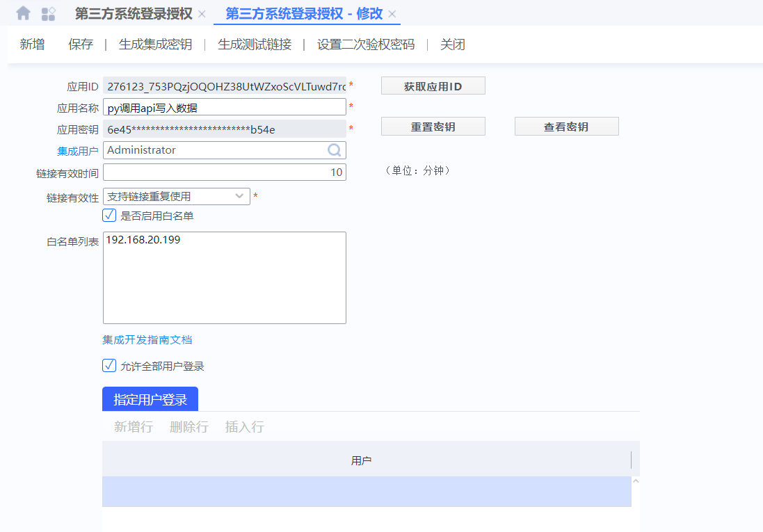Select the 指定用户登录 tab
763x532 pixels.
pyautogui.click(x=150, y=399)
